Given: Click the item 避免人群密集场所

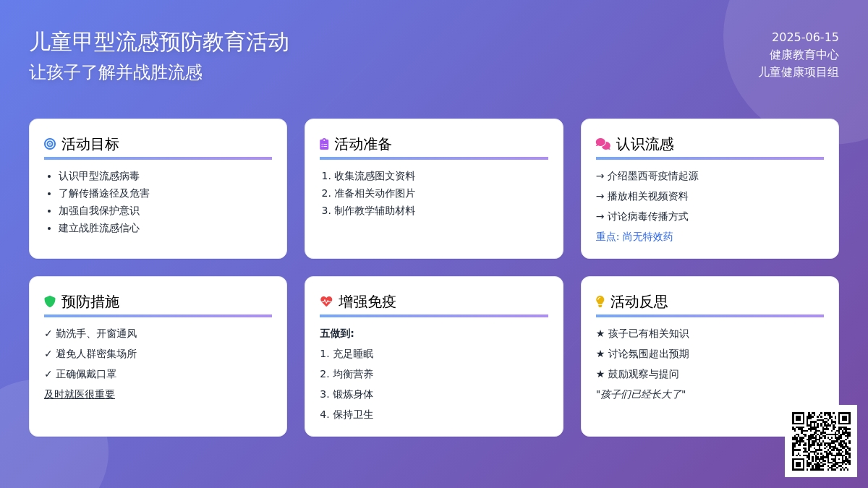Looking at the screenshot, I should pyautogui.click(x=90, y=354).
